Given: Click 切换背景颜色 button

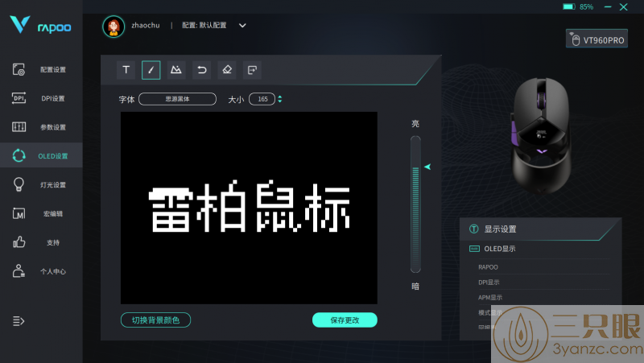Looking at the screenshot, I should click(x=155, y=320).
